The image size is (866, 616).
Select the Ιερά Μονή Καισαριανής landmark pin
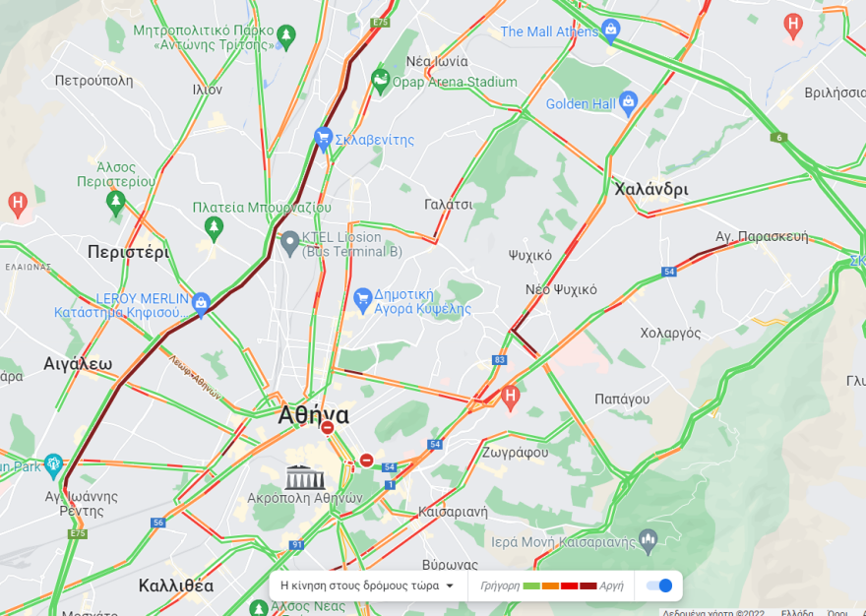tap(648, 541)
